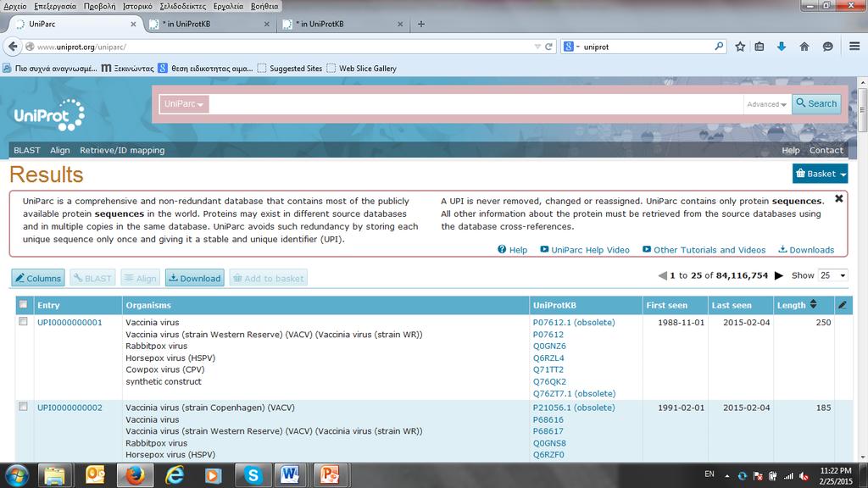Screen dimensions: 868x488
Task: Open URL history dropdown arrow
Action: pos(537,47)
